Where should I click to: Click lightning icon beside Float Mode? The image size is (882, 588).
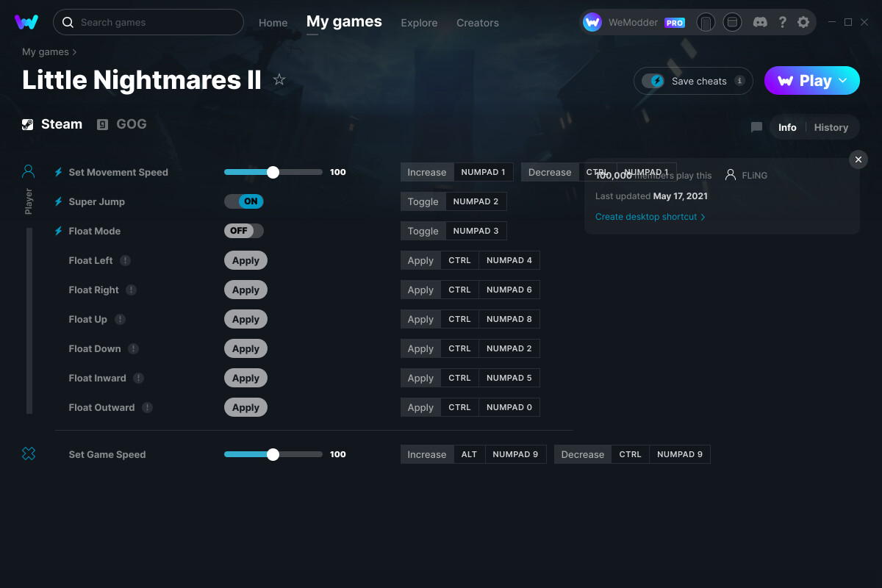tap(59, 231)
